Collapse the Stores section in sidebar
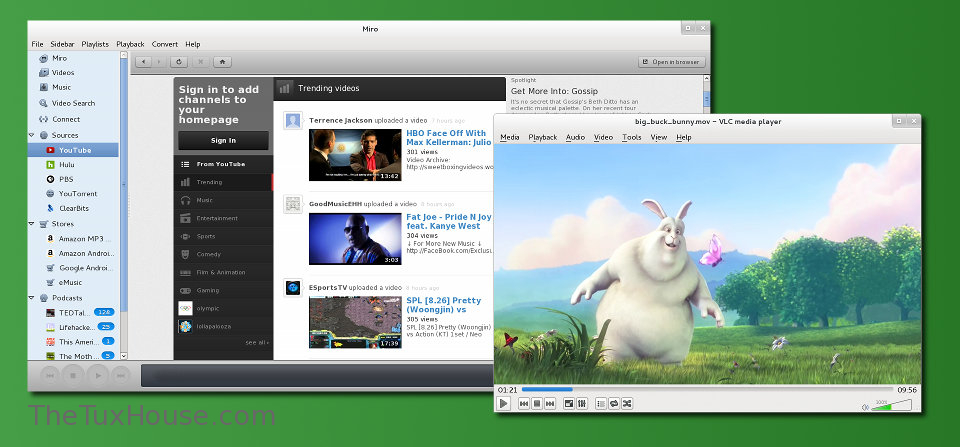The width and height of the screenshot is (960, 447). tap(32, 224)
